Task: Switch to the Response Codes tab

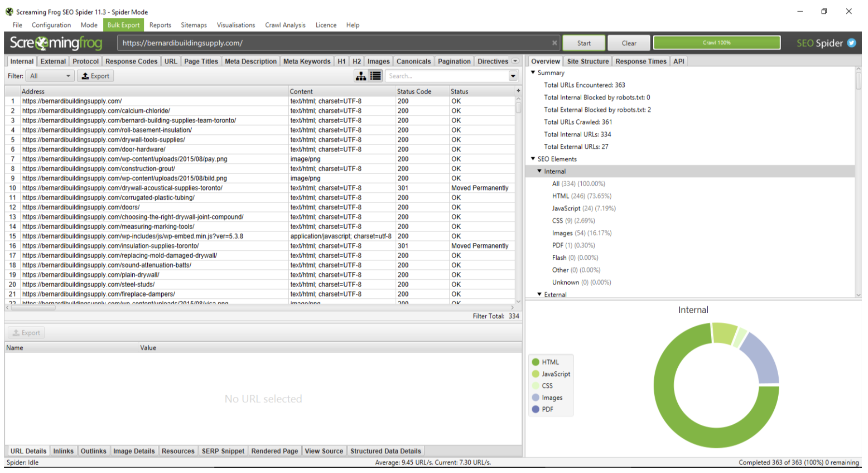Action: 131,61
